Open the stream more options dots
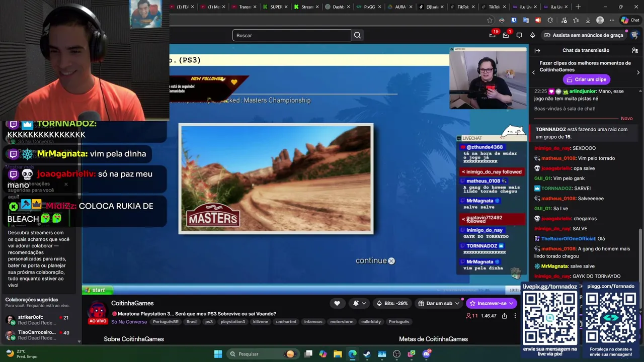 515,316
